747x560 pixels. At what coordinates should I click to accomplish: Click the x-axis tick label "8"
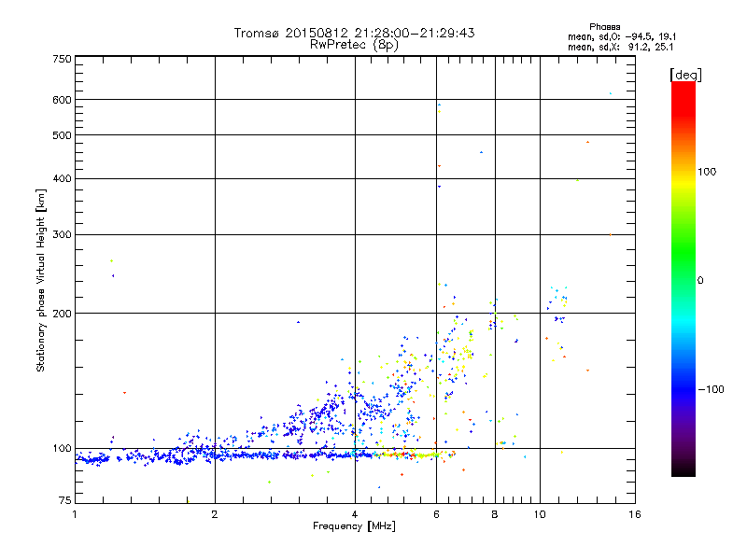click(495, 514)
